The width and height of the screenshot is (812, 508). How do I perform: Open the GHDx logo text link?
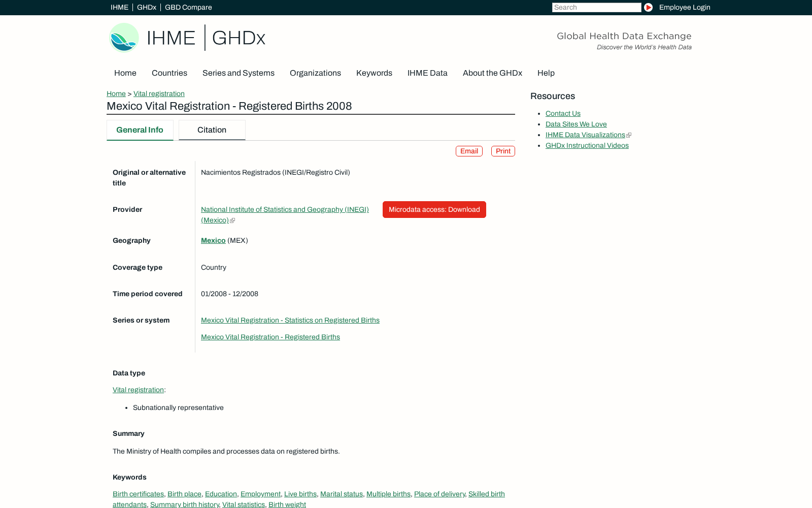(239, 38)
